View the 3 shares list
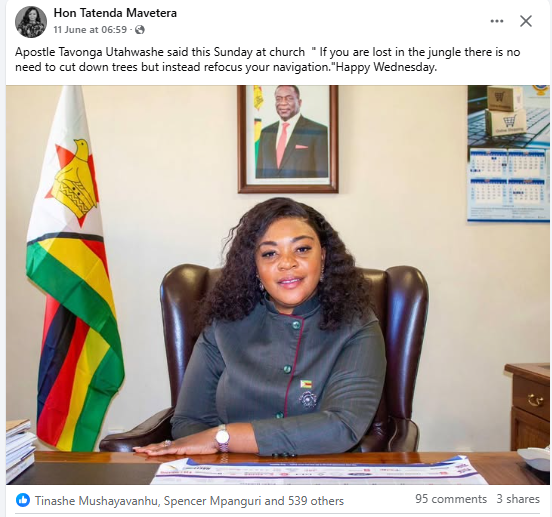 [x=518, y=499]
